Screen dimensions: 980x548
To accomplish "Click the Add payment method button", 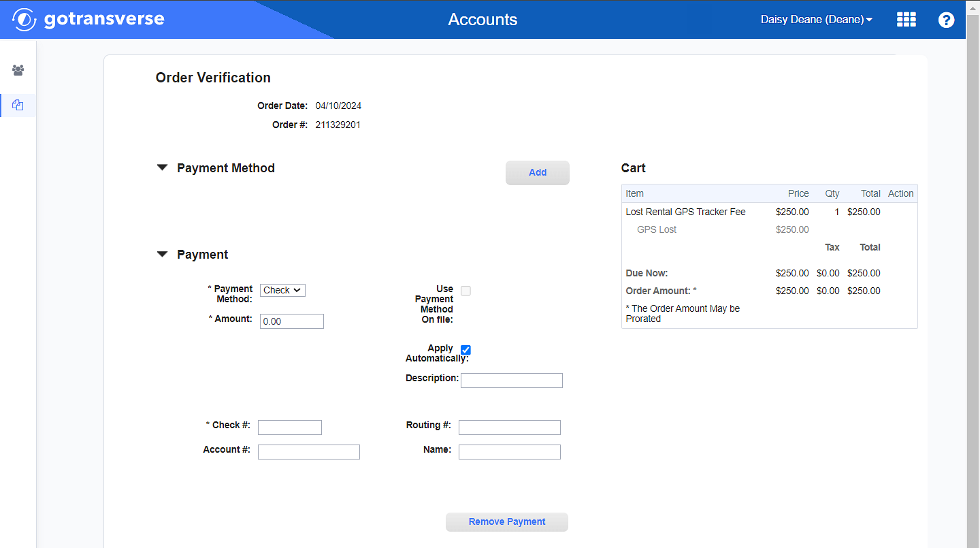I will [x=538, y=173].
